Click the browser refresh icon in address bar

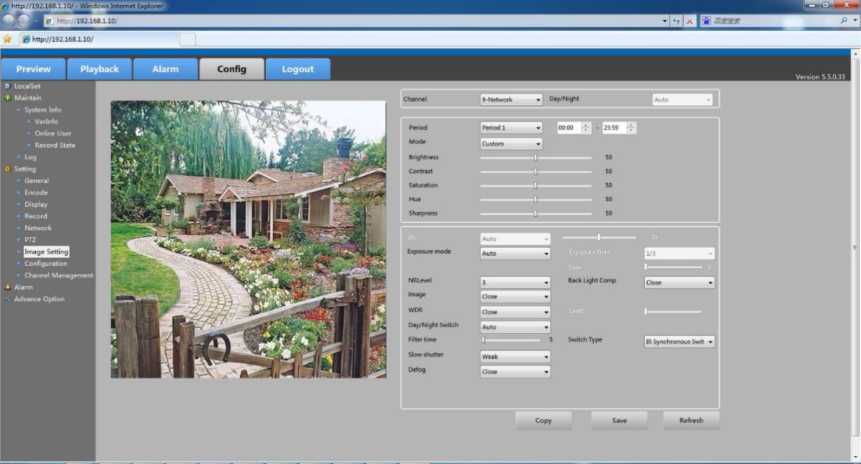tap(676, 20)
